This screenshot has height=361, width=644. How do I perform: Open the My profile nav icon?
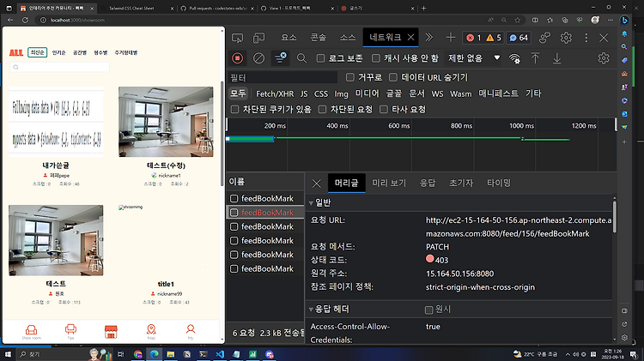point(191,332)
